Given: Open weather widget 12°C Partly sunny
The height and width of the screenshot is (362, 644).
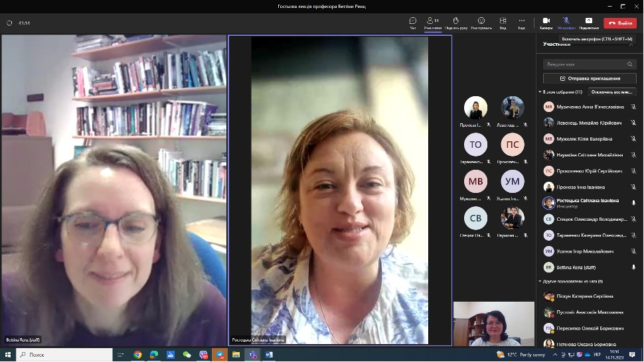Looking at the screenshot, I should 521,355.
